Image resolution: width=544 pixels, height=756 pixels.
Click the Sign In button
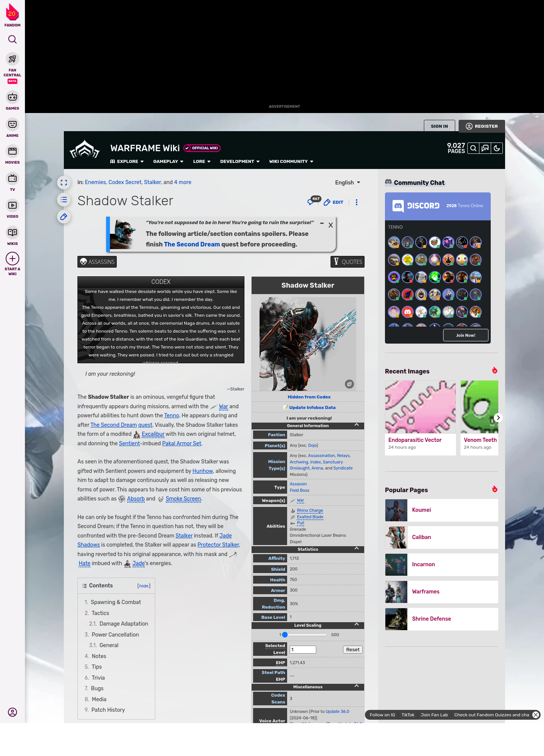pyautogui.click(x=439, y=126)
